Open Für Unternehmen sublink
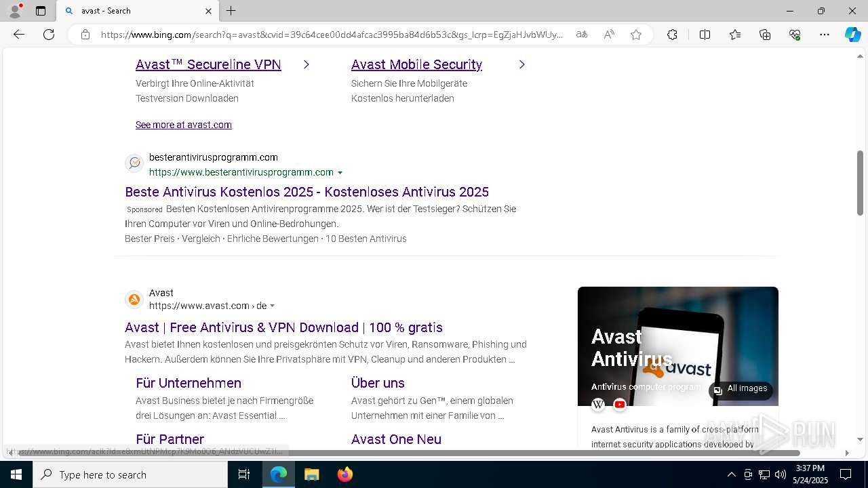868x488 pixels. point(189,383)
